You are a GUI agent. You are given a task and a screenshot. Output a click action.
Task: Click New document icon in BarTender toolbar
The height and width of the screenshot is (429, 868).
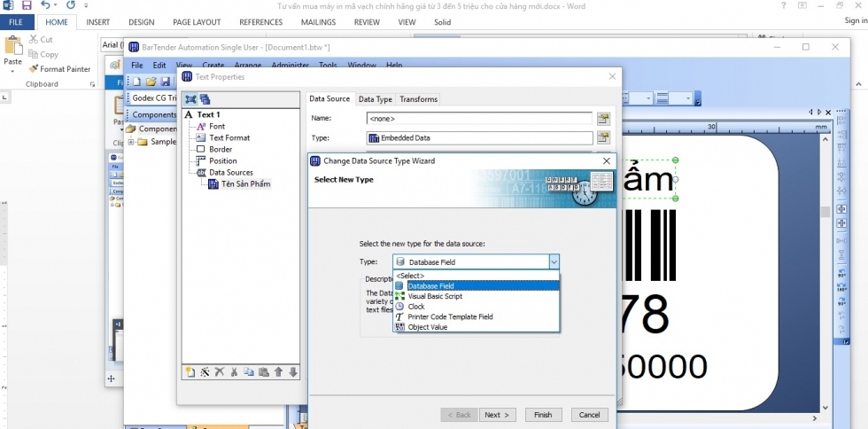point(136,82)
